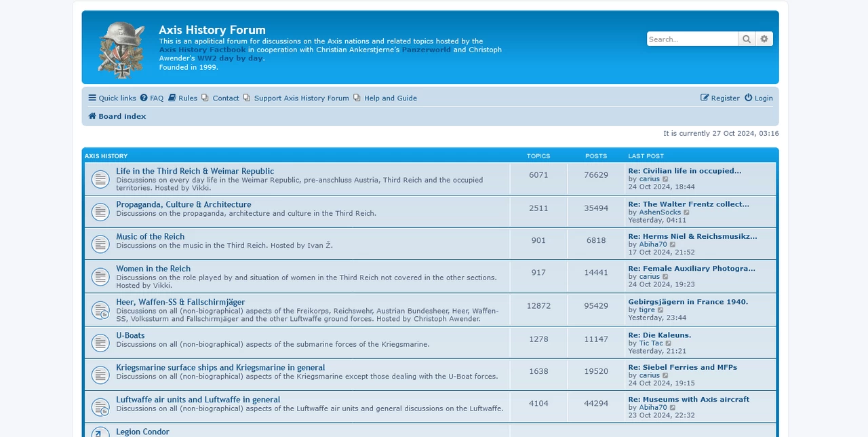Open last post 'Re: Siebel Ferries and MFPs'

(682, 367)
